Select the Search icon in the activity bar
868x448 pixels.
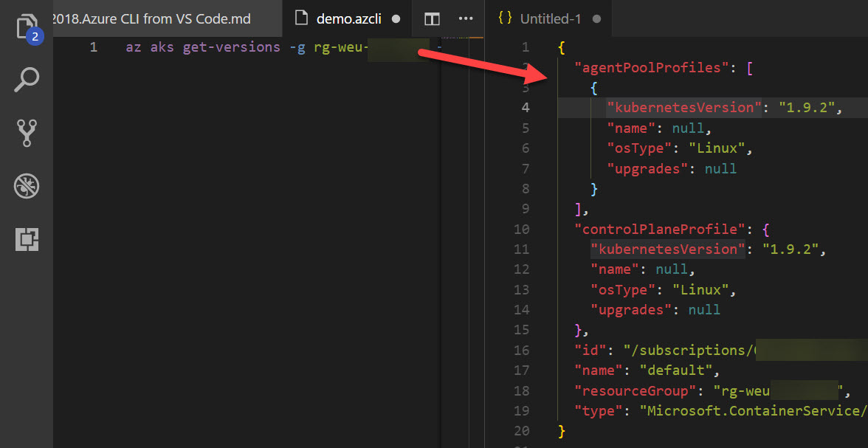[x=27, y=79]
